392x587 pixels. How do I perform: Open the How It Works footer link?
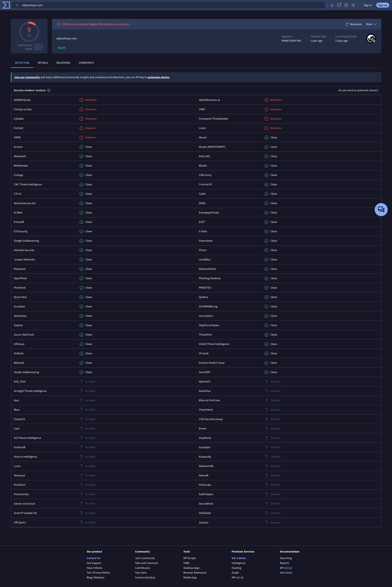click(95, 568)
